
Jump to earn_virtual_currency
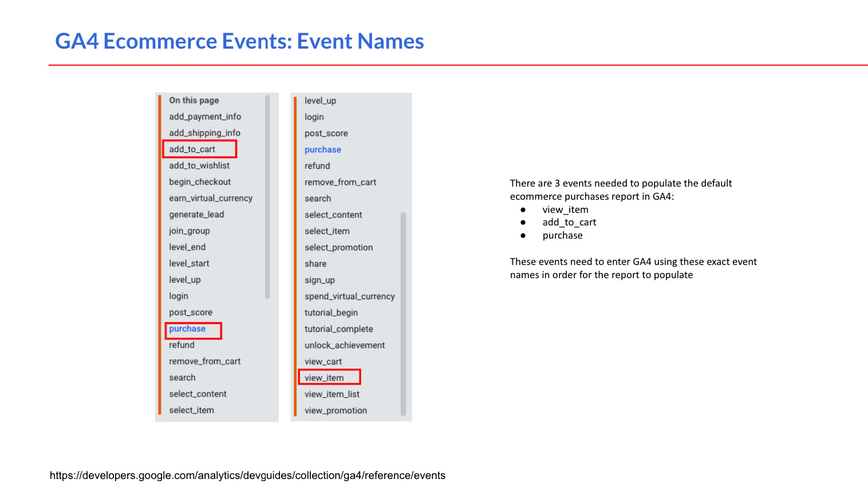pyautogui.click(x=211, y=198)
